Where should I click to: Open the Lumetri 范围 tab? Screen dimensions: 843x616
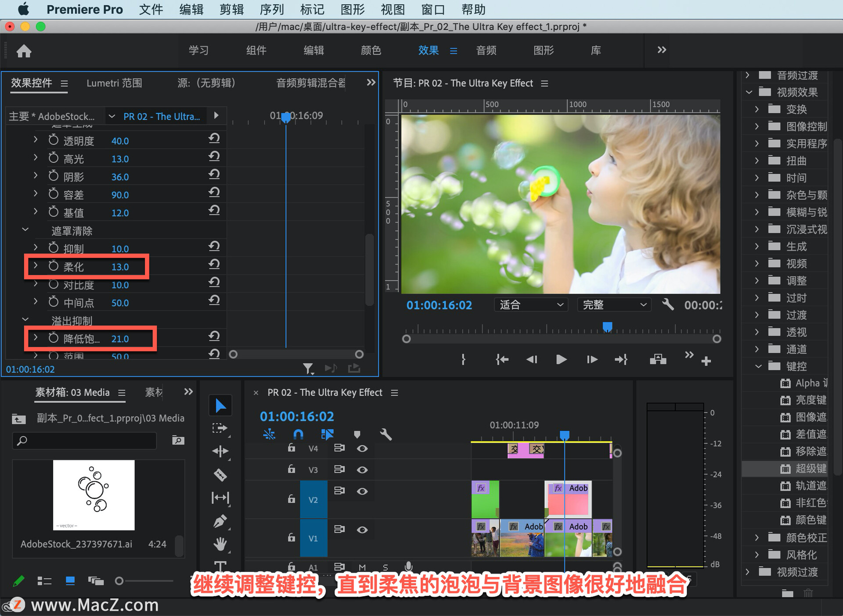(x=114, y=83)
